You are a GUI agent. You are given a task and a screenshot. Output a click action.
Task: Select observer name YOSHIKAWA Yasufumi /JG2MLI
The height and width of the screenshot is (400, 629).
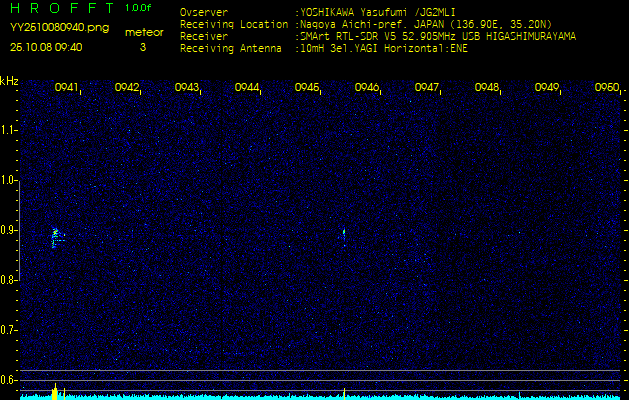[377, 12]
